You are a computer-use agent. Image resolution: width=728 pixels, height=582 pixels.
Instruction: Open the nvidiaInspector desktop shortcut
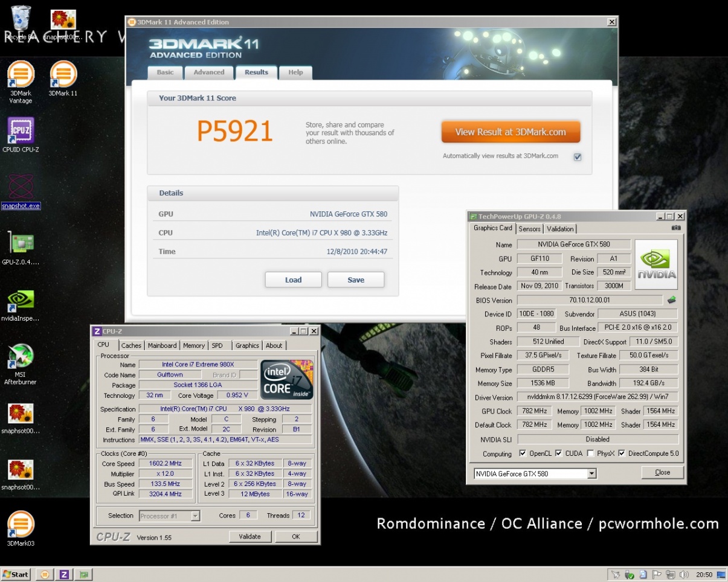[x=21, y=300]
